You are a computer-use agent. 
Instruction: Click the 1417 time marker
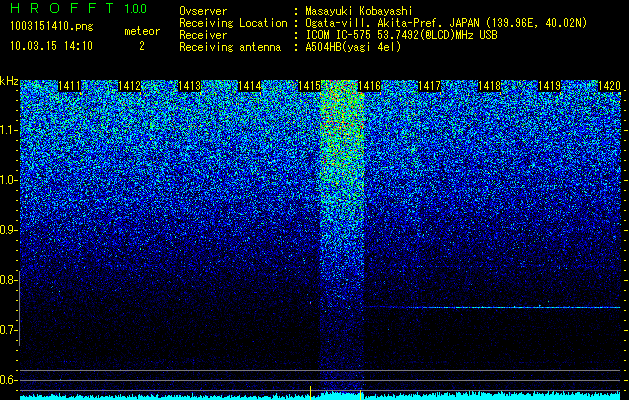[x=430, y=86]
